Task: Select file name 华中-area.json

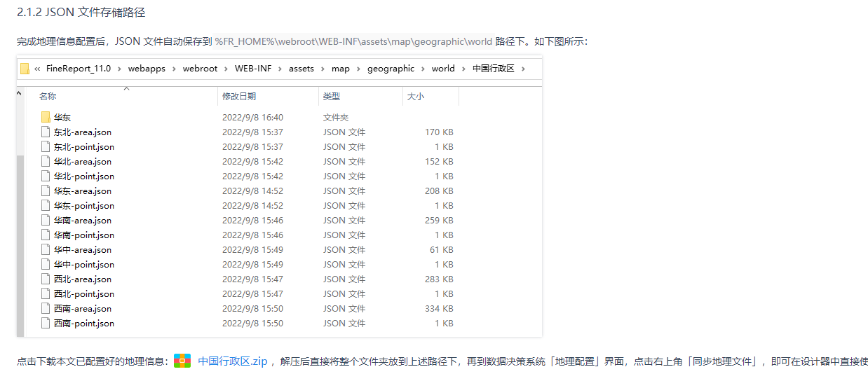Action: click(83, 250)
